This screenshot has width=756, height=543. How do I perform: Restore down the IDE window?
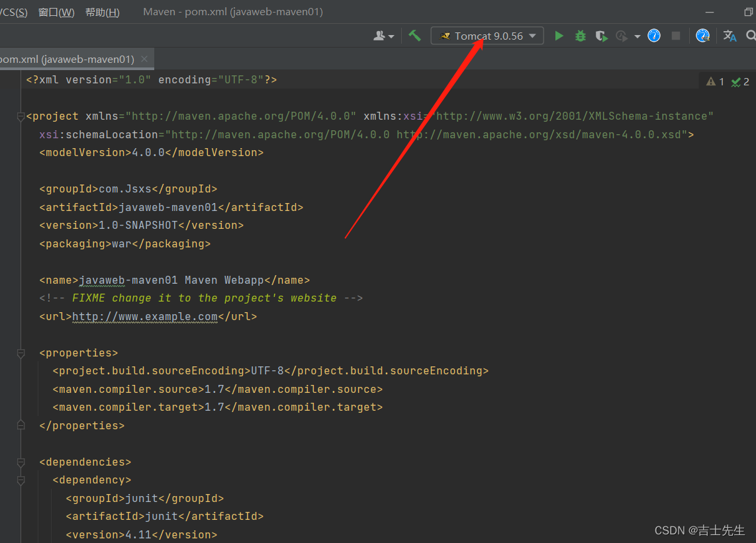click(x=748, y=12)
